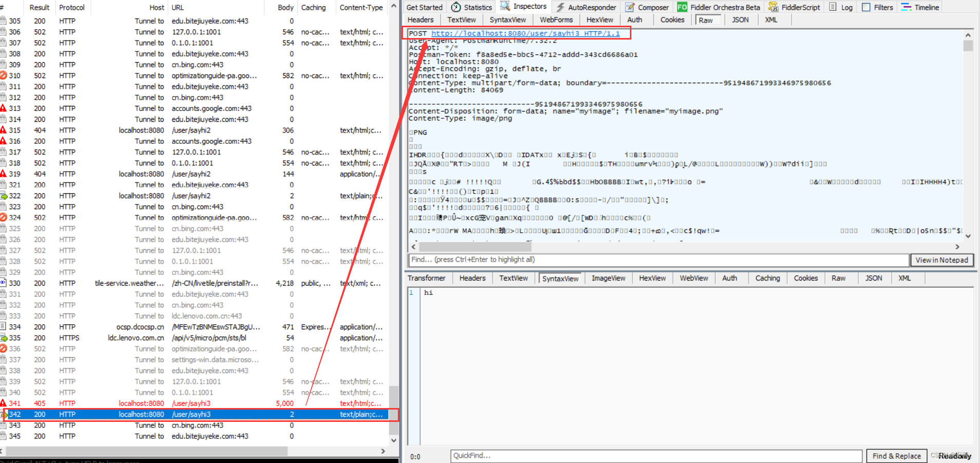Click the Readonly button
This screenshot has width=980, height=463.
click(954, 456)
